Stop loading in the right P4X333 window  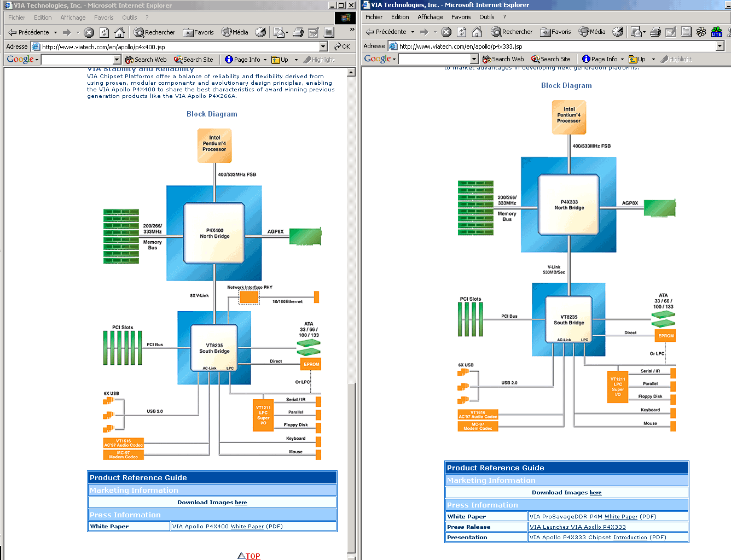pyautogui.click(x=446, y=32)
